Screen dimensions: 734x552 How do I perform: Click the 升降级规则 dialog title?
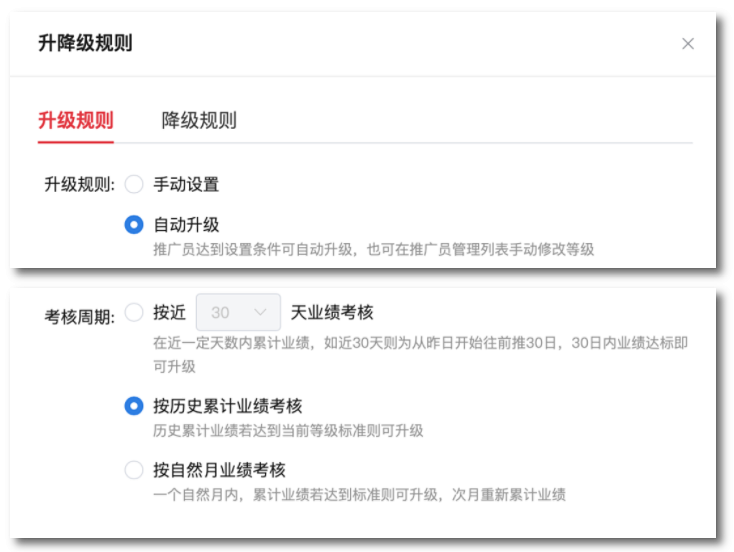pos(85,43)
